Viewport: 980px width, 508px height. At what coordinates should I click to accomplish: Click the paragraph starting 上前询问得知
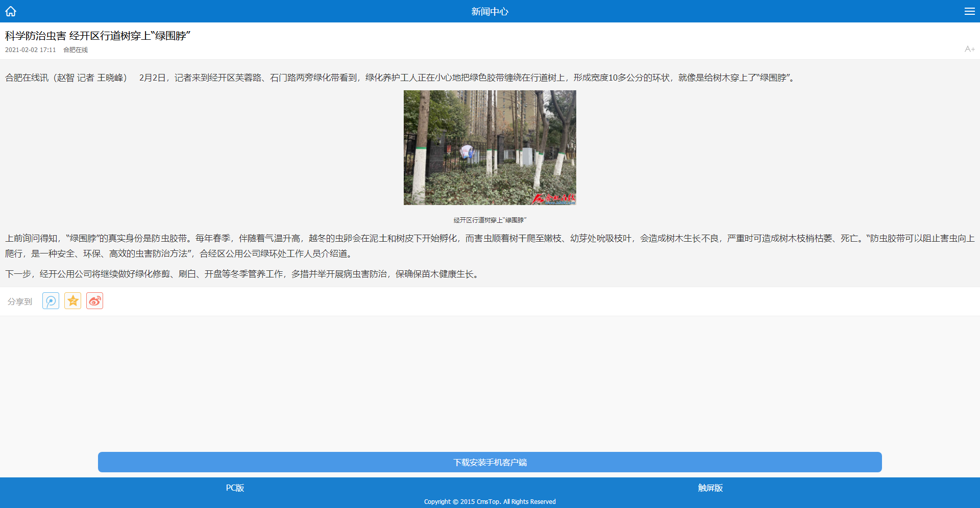click(490, 246)
